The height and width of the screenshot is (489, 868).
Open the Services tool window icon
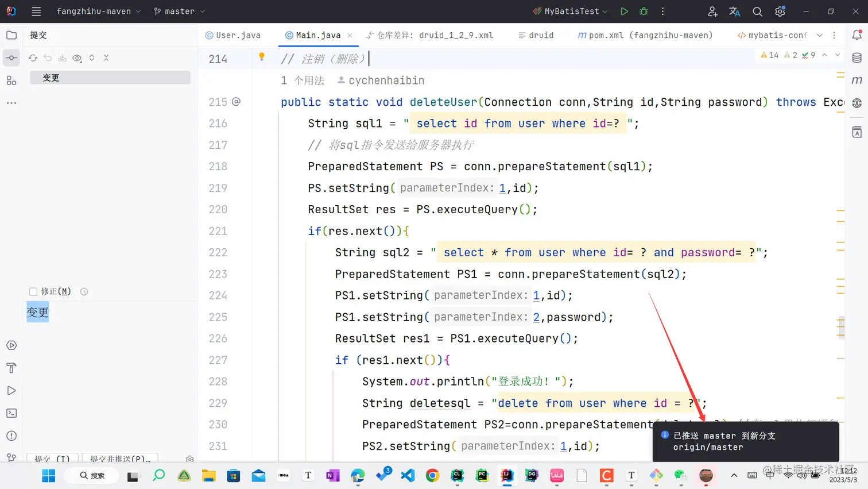pyautogui.click(x=11, y=345)
